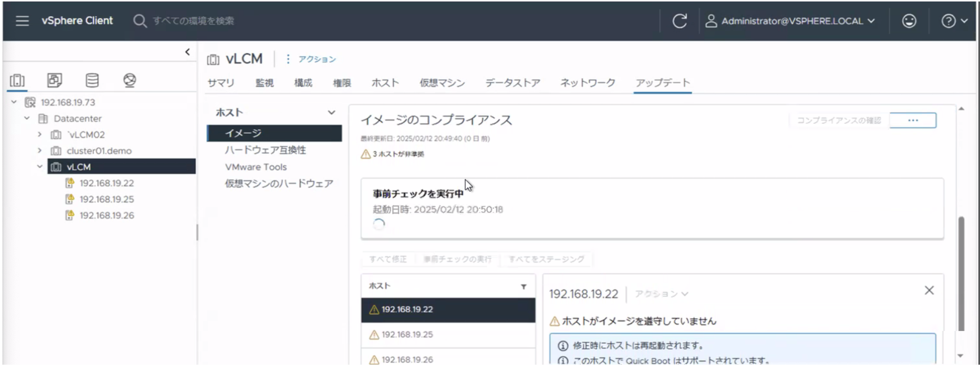Viewport: 980px width, 366px height.
Task: Click the user account icon
Action: 711,21
